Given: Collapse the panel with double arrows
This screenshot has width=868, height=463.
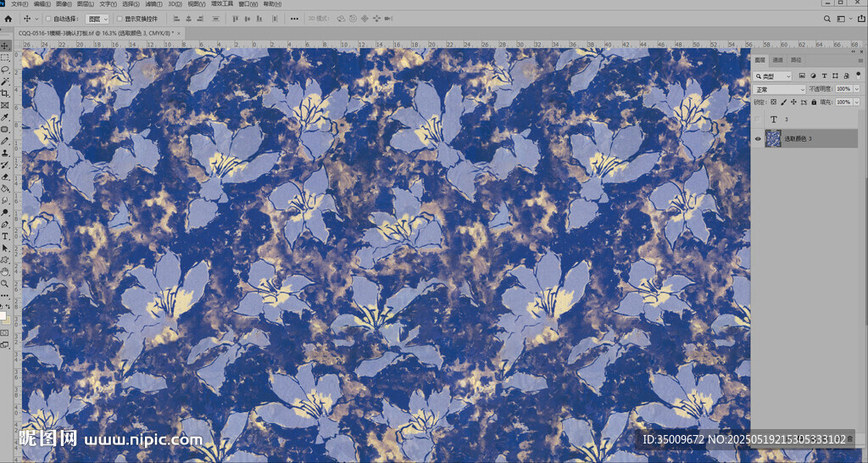Looking at the screenshot, I should coord(853,52).
